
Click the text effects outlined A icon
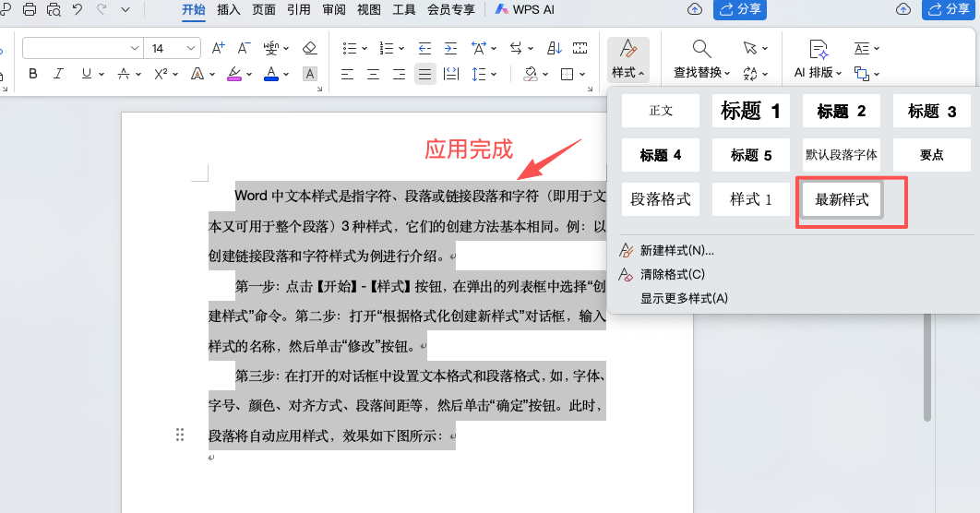click(197, 74)
